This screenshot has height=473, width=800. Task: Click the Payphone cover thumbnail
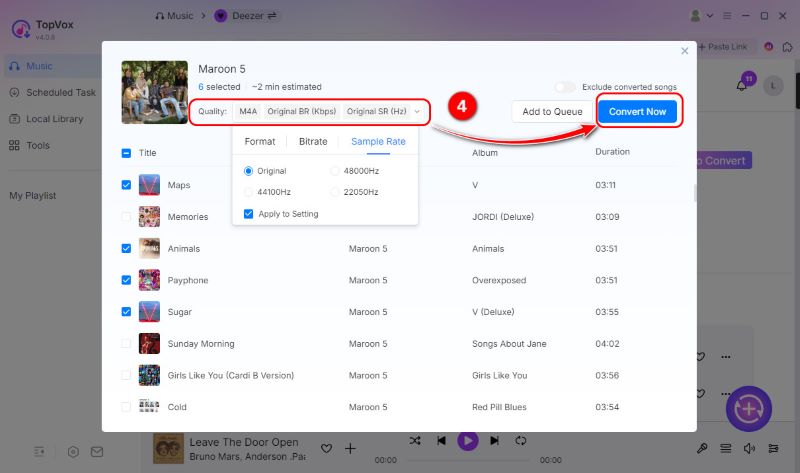(149, 280)
